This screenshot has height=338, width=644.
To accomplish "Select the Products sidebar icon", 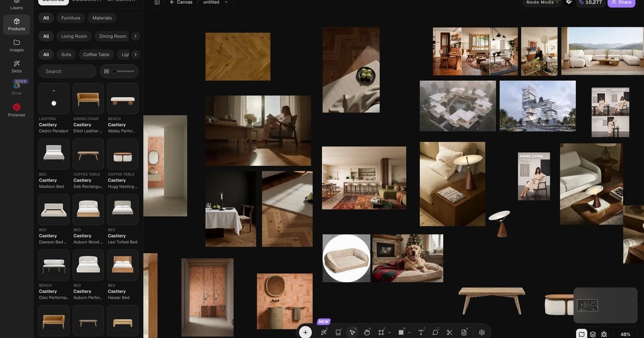I will tap(17, 24).
